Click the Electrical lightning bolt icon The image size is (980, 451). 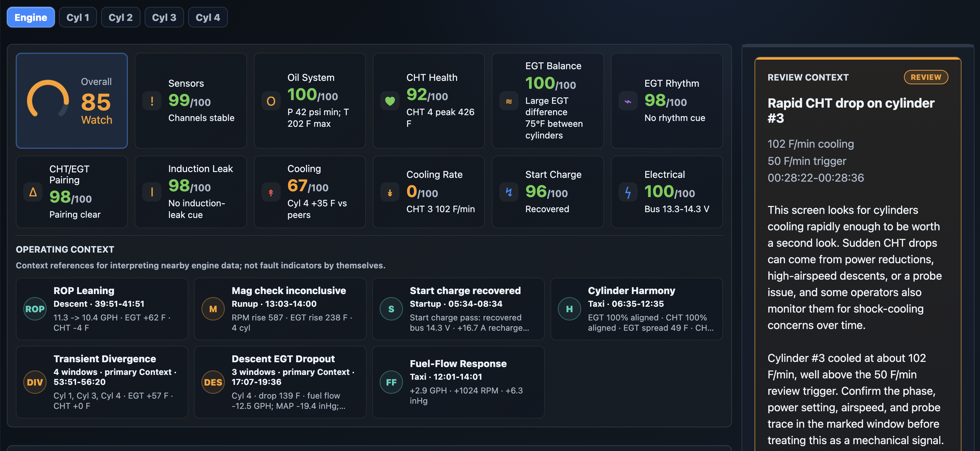click(x=628, y=192)
